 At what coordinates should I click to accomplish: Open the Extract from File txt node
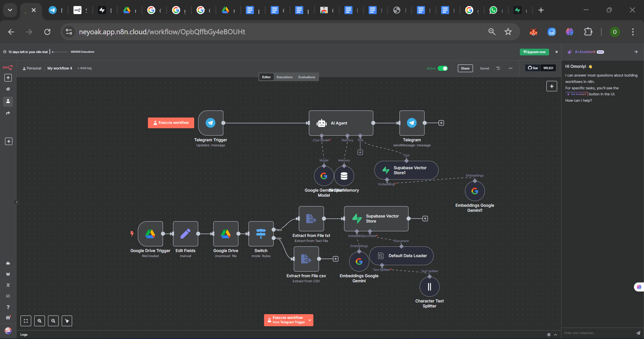click(x=311, y=219)
